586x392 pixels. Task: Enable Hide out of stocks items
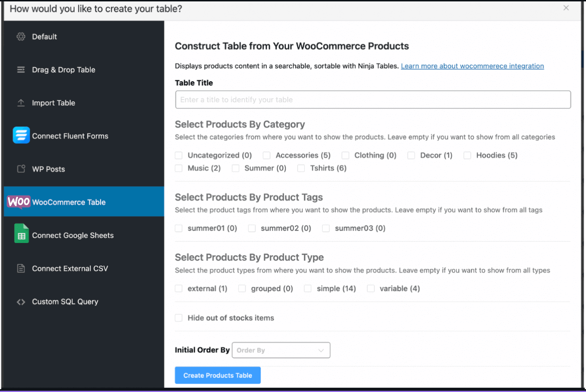(179, 318)
